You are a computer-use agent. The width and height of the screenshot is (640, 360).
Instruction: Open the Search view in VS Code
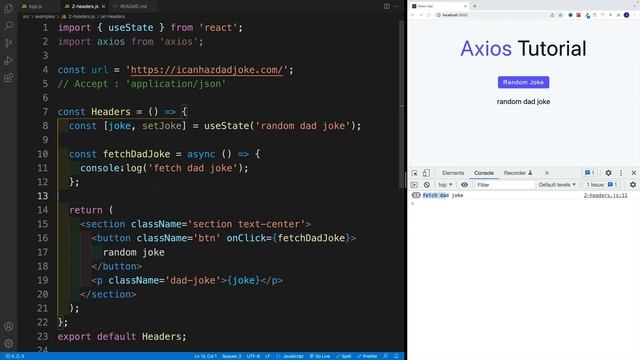tap(9, 26)
